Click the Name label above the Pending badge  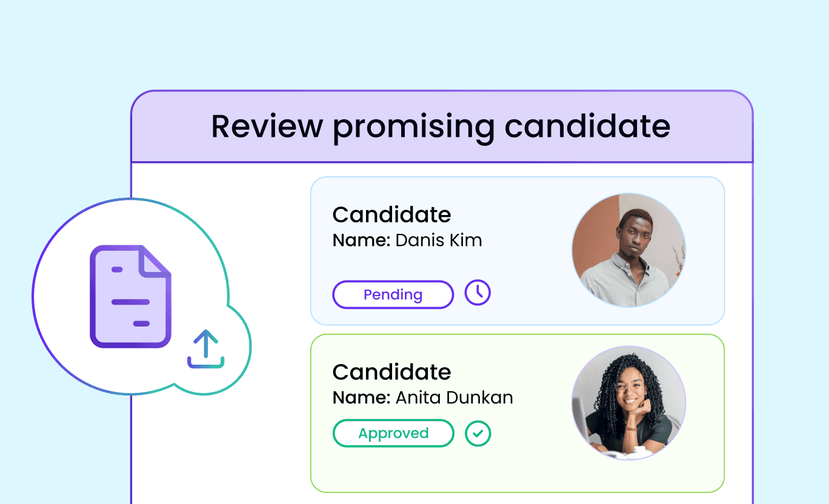tap(361, 240)
